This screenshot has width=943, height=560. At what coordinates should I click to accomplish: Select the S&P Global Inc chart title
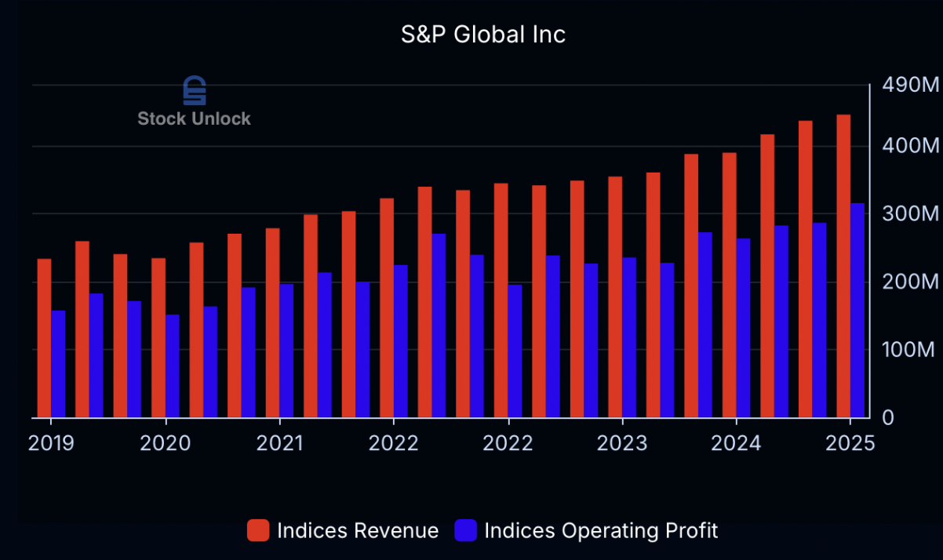click(482, 35)
